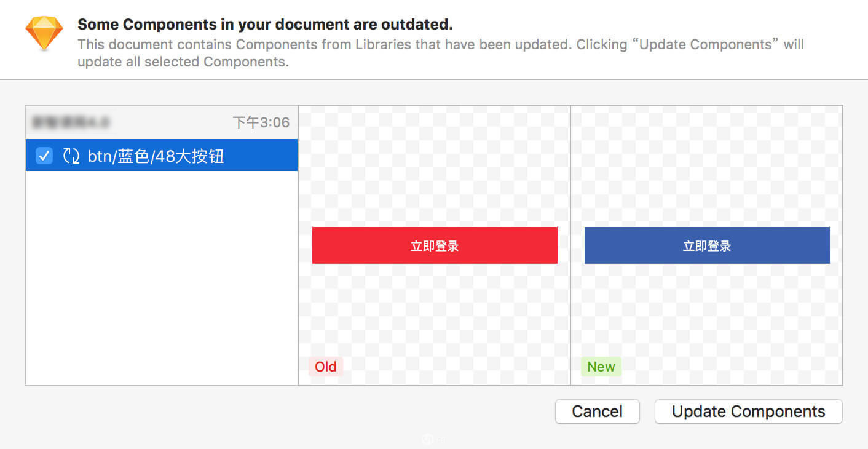Image resolution: width=868 pixels, height=449 pixels.
Task: Click empty area below the component list
Action: point(162,277)
